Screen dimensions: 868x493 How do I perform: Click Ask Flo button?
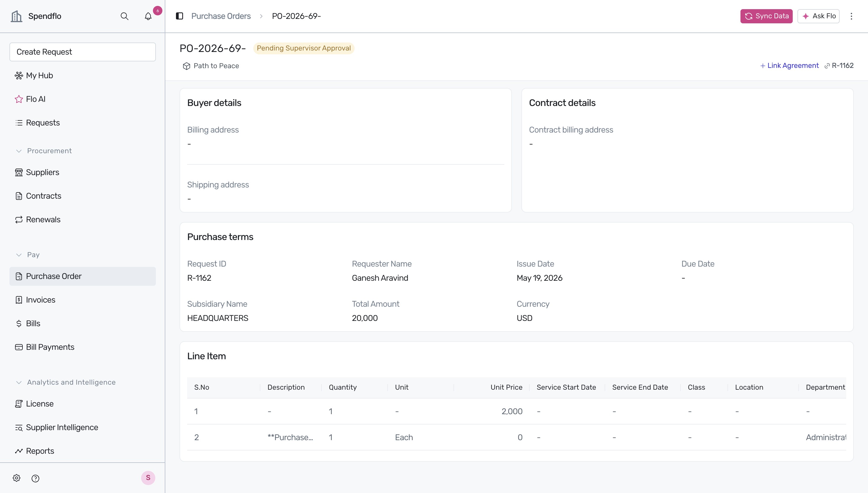(x=818, y=16)
